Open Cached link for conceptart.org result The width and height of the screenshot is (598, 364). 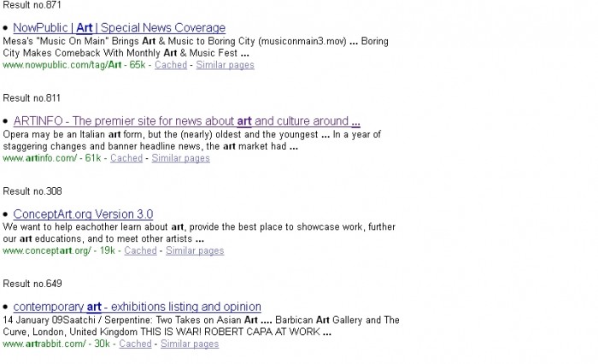point(140,250)
